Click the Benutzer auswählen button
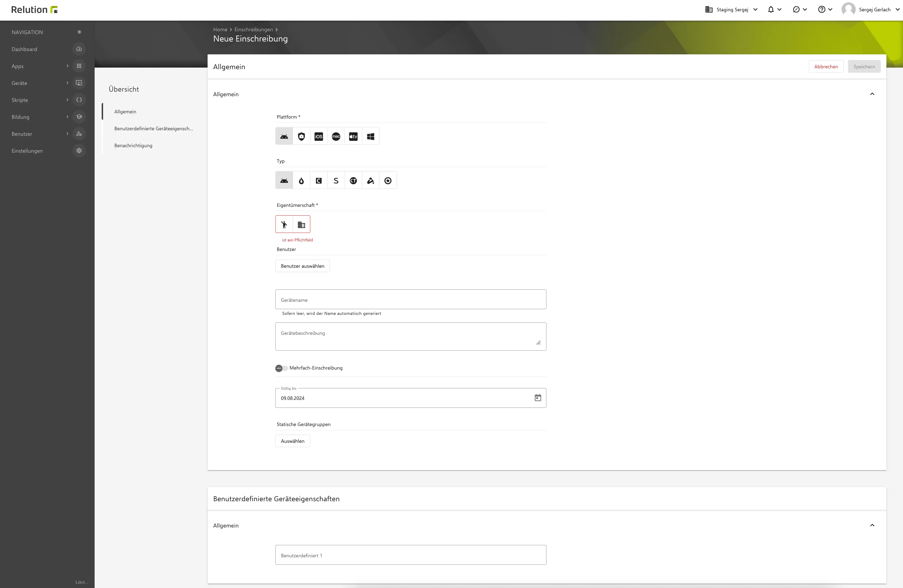This screenshot has height=588, width=903. click(x=302, y=266)
